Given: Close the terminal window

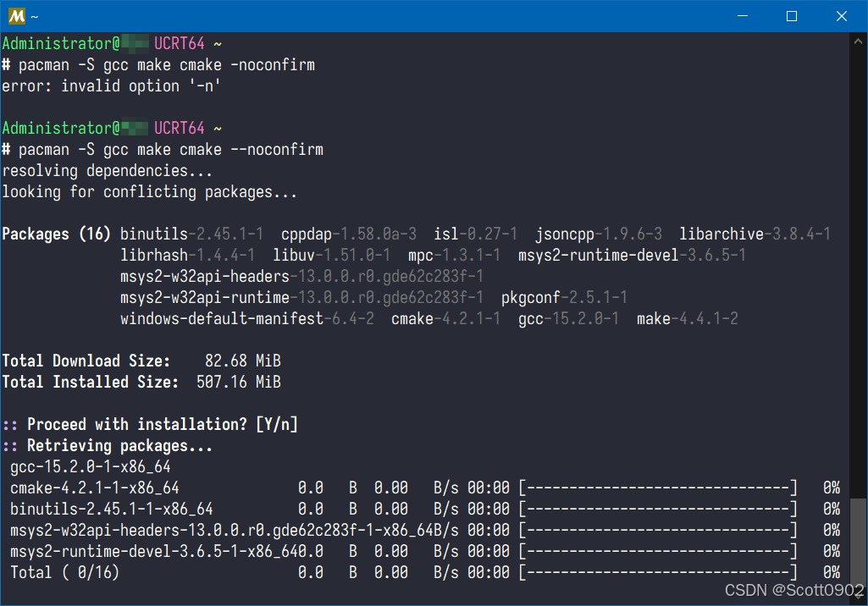Looking at the screenshot, I should [x=842, y=16].
